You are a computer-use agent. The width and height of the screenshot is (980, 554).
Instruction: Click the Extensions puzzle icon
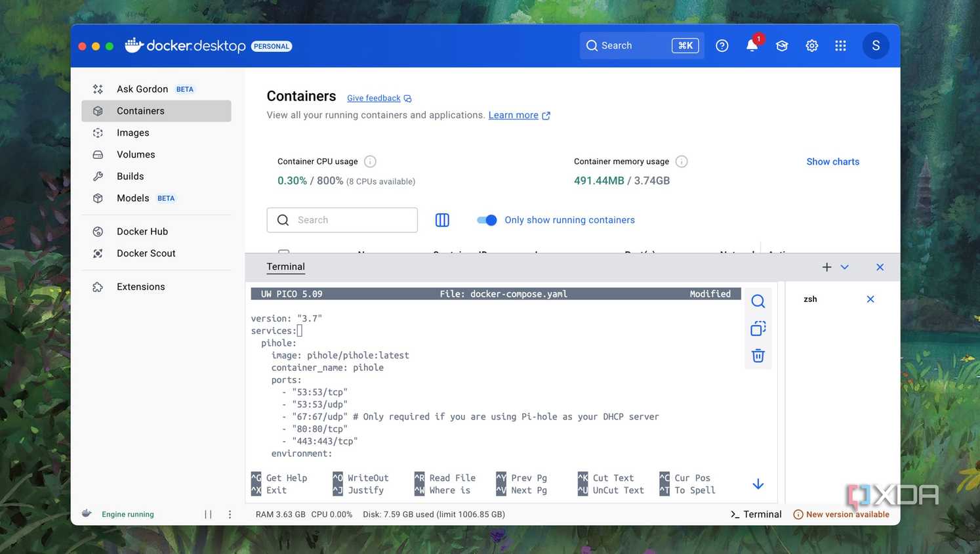tap(98, 287)
